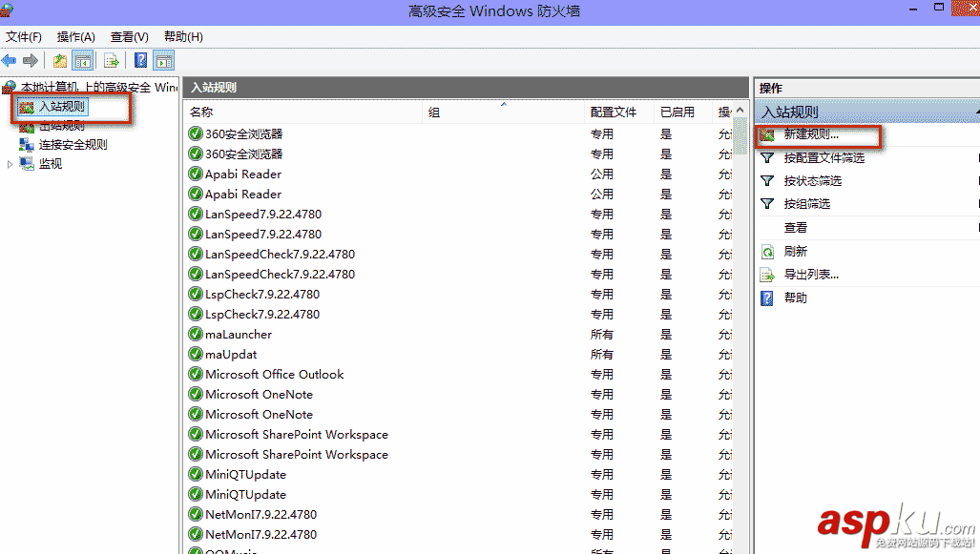Toggle the show/hide console tree icon

tap(82, 61)
